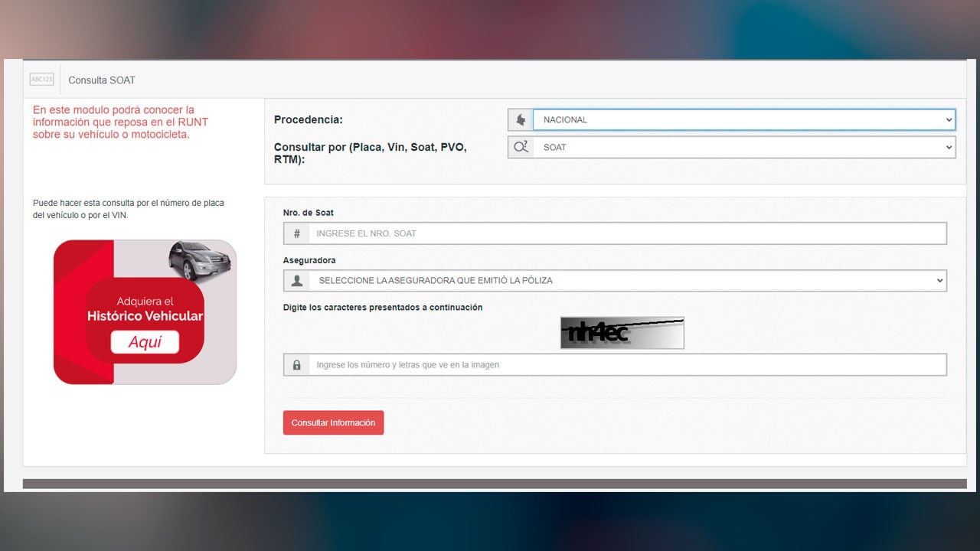Viewport: 980px width, 551px height.
Task: Open the Consultar por dropdown showing SOAT
Action: [x=743, y=147]
